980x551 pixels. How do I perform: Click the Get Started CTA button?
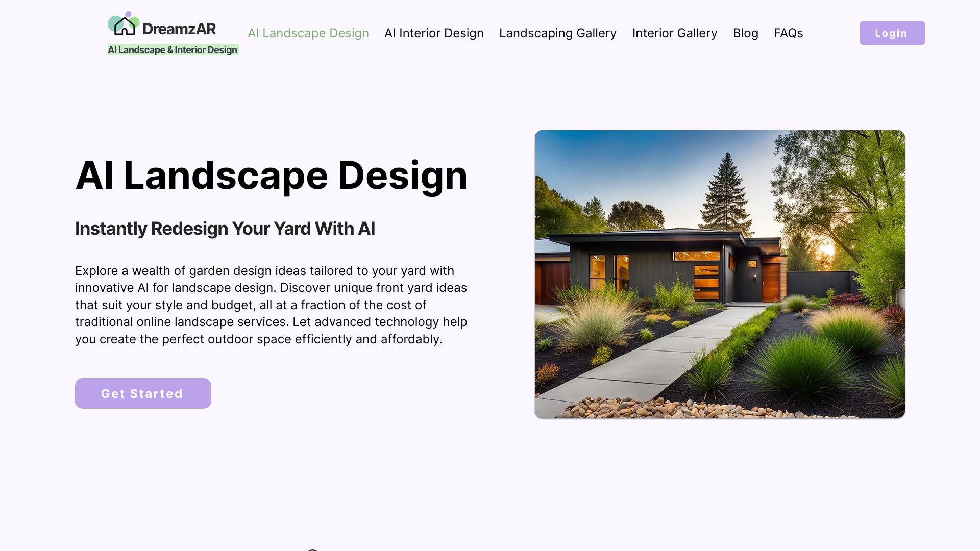143,393
